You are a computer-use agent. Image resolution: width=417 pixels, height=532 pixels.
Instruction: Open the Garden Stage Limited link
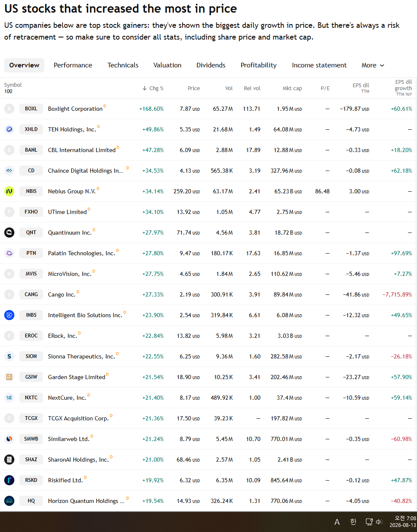tap(77, 377)
